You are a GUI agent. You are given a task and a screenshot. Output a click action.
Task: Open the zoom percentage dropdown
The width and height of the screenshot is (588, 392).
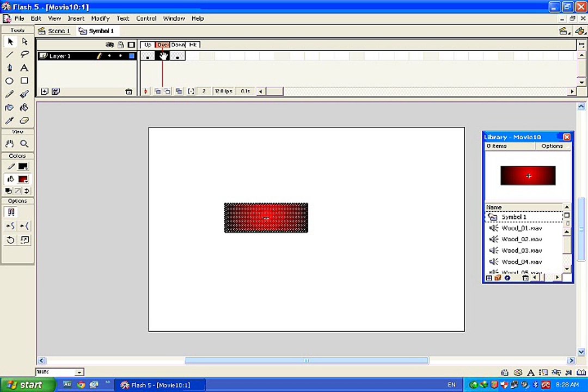coord(79,372)
